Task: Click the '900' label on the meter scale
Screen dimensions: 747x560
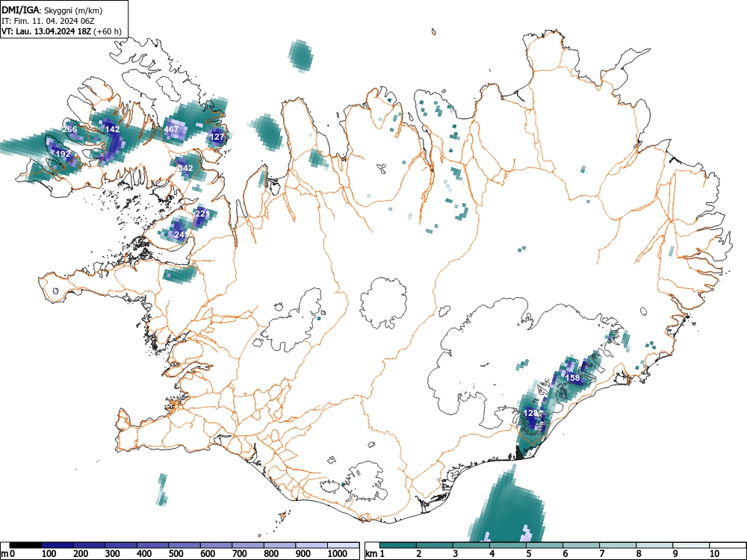Action: (303, 554)
